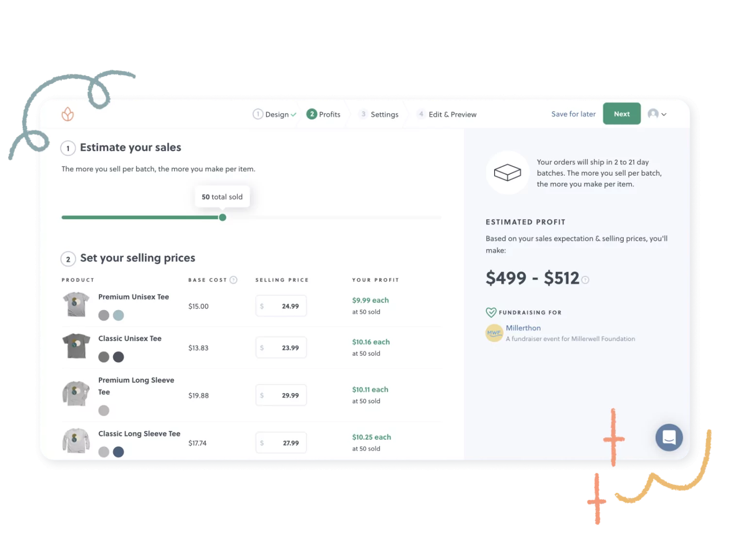Select navy swatch for Classic Long Sleeve Tee
The height and width of the screenshot is (560, 730).
(118, 452)
